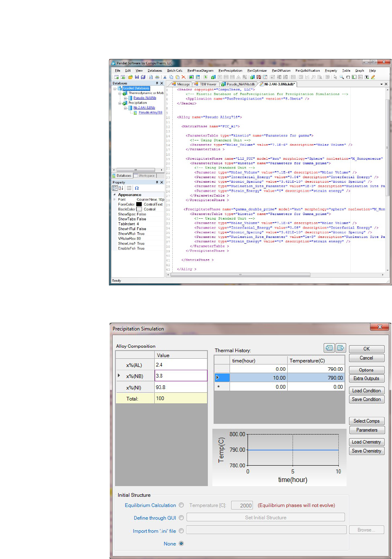Collapse the Loaded Databases tree node
Image resolution: width=392 pixels, height=559 pixels.
click(x=115, y=88)
